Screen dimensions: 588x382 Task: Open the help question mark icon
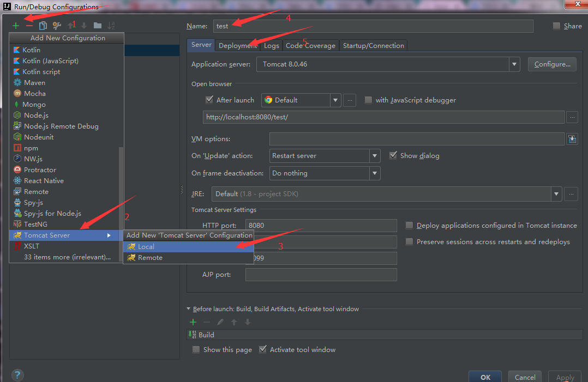tap(17, 375)
